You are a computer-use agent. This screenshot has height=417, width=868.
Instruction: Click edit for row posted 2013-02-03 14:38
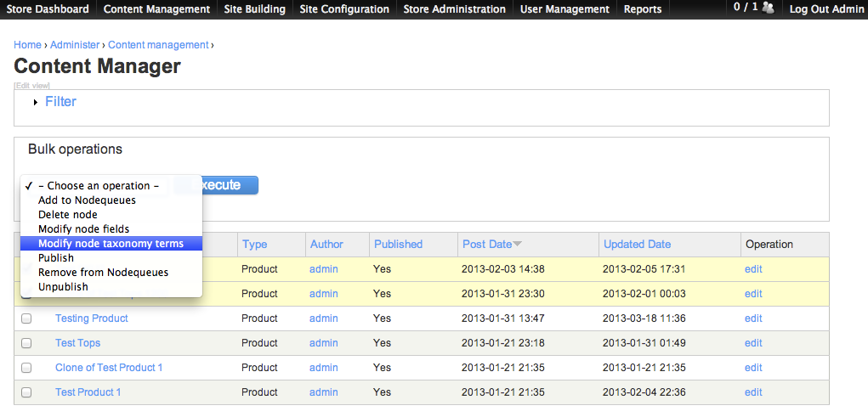click(x=753, y=269)
